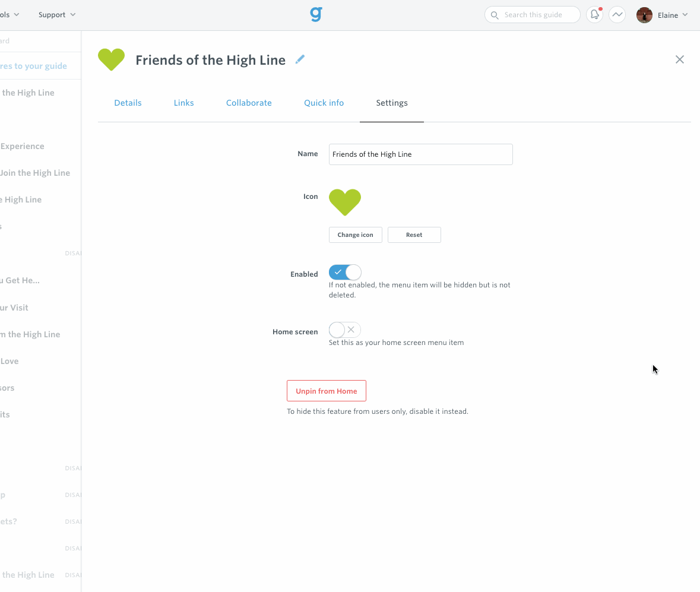Screen dimensions: 700x592
Task: Open the Quick info tab
Action: [324, 103]
